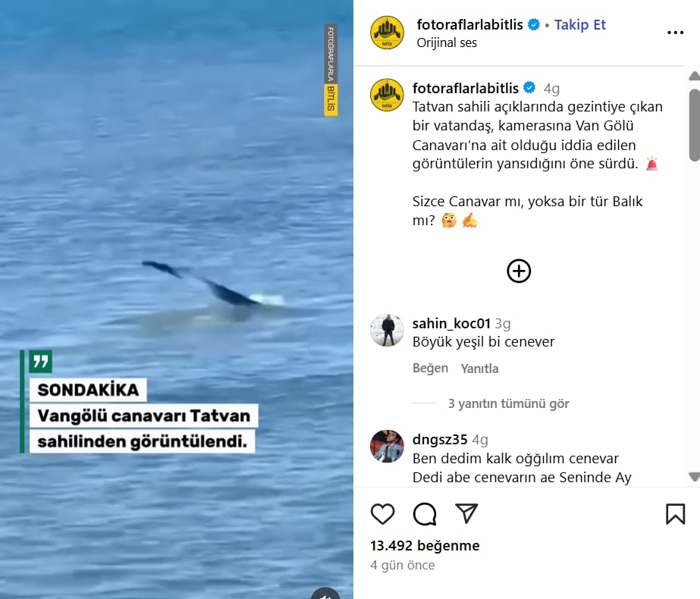This screenshot has width=700, height=599.
Task: Open Orijinal ses audio link
Action: pyautogui.click(x=447, y=43)
